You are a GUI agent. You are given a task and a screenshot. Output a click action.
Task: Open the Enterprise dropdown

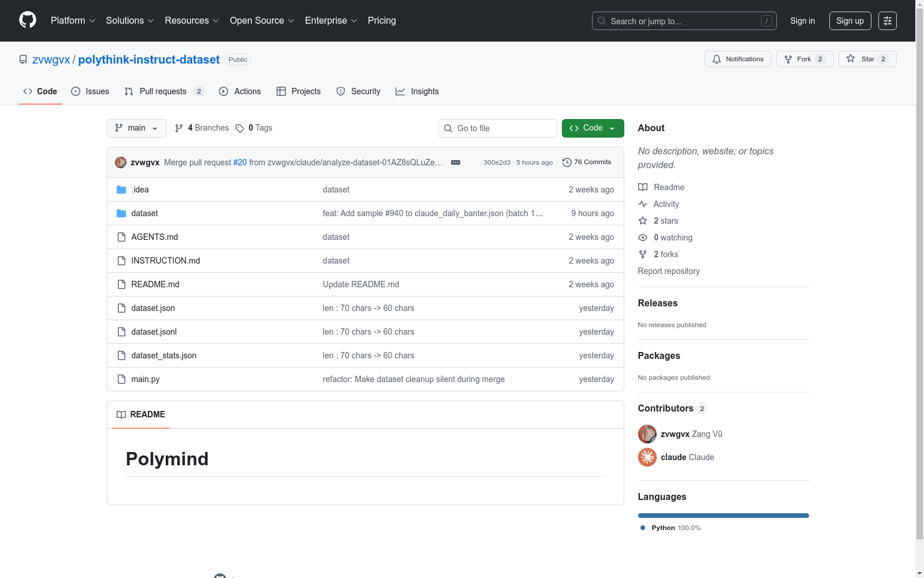point(331,21)
